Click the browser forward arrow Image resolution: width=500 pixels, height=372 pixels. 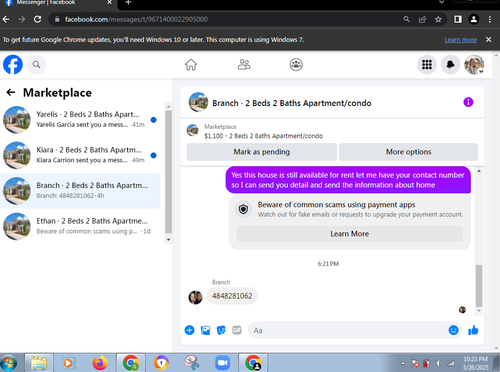[22, 19]
